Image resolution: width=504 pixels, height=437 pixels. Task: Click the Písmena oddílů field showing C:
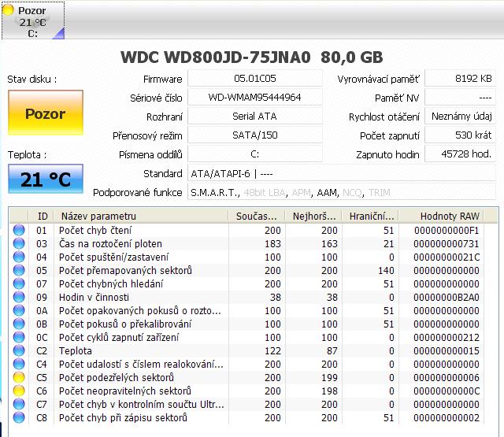[x=255, y=154]
